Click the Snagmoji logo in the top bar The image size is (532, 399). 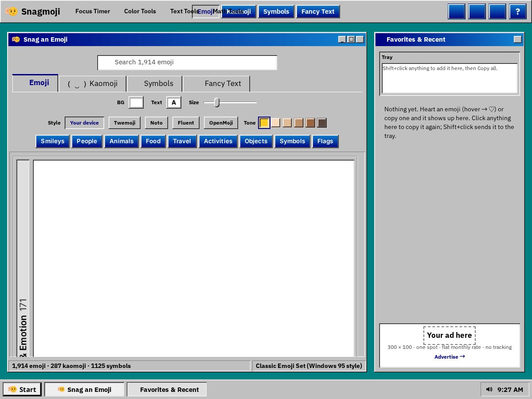tap(33, 12)
